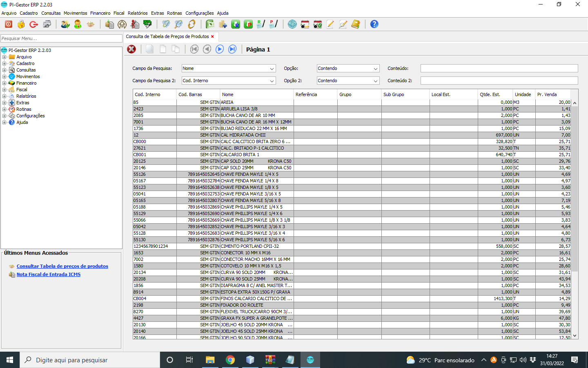The height and width of the screenshot is (368, 588).
Task: Click the Windows Start button
Action: pos(10,360)
